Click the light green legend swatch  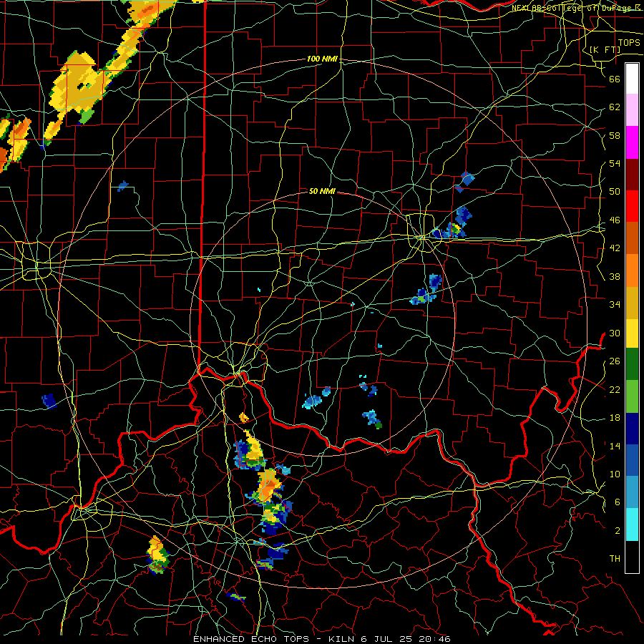tap(632, 396)
